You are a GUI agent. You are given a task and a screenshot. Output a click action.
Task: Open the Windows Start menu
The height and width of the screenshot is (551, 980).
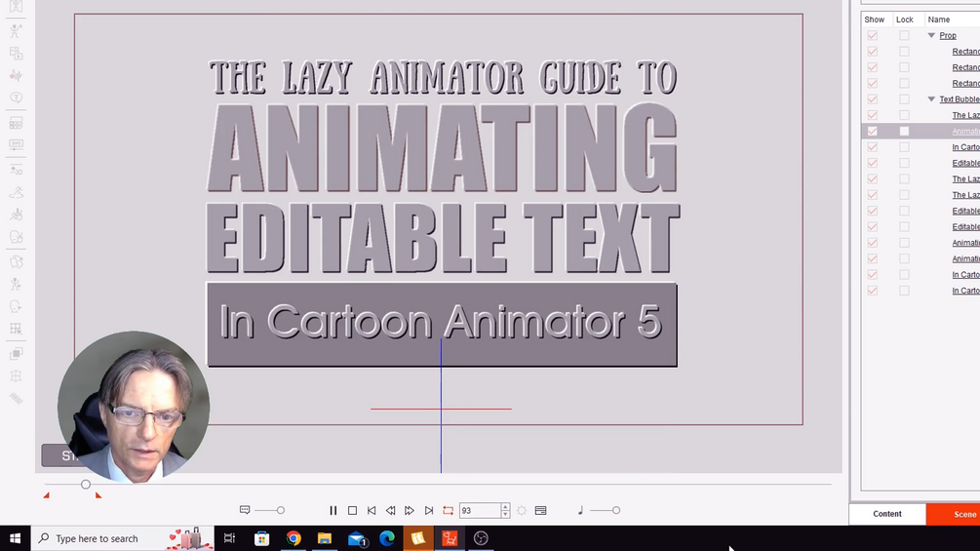pos(15,538)
